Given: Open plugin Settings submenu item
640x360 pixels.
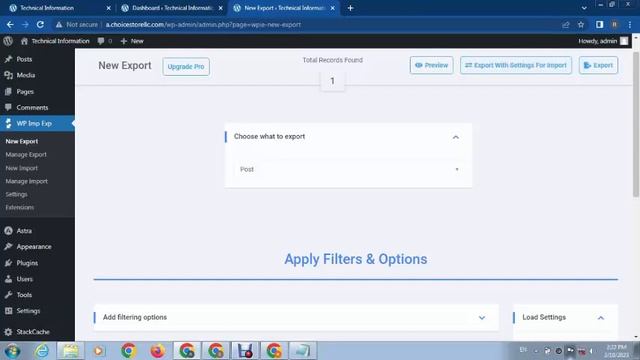Looking at the screenshot, I should [x=16, y=194].
